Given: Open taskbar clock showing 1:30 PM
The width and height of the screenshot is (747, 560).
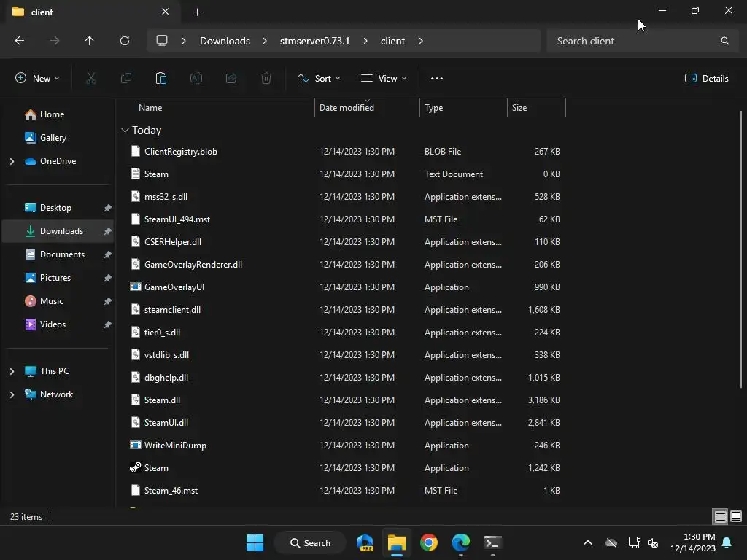Looking at the screenshot, I should [x=693, y=542].
